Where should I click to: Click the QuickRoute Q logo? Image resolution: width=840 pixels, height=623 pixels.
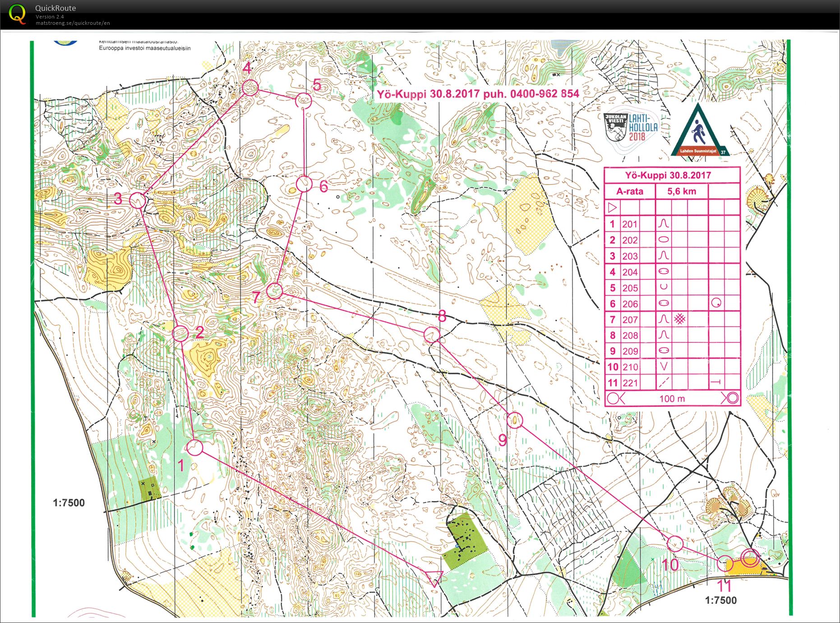[17, 14]
